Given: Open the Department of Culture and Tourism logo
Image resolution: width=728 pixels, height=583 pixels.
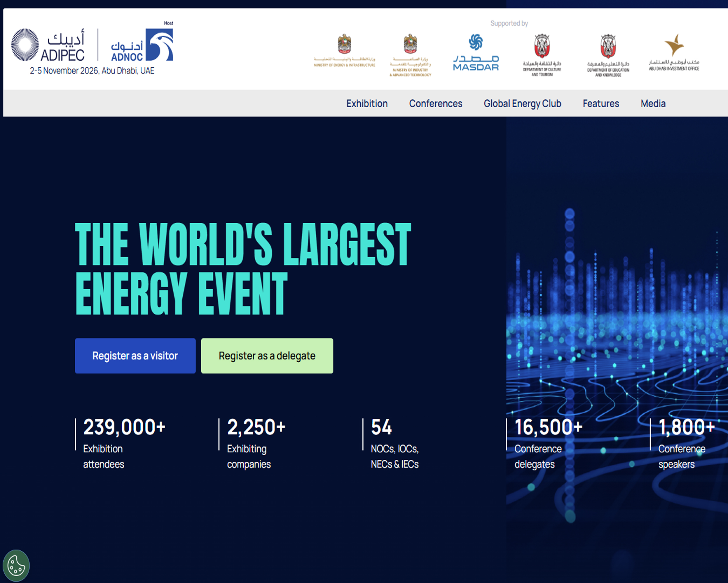Looking at the screenshot, I should click(542, 55).
